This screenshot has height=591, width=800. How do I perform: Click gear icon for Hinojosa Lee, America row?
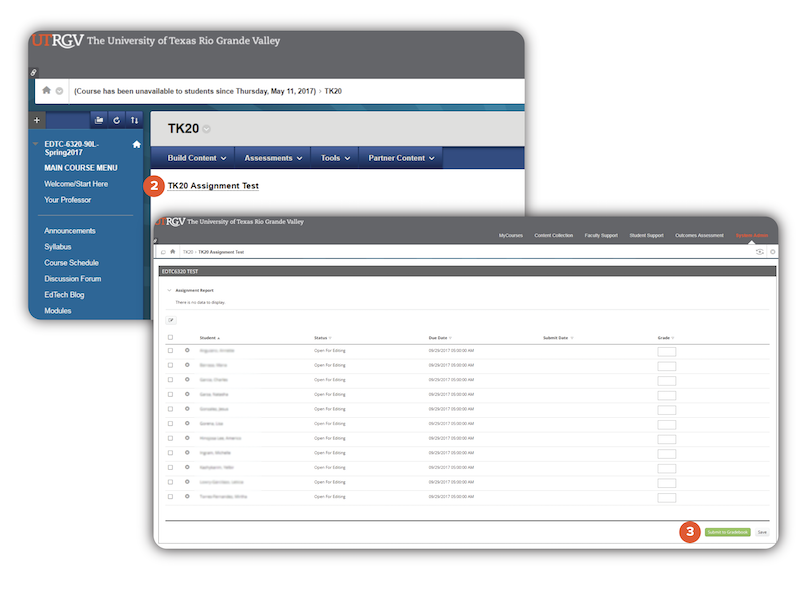187,438
